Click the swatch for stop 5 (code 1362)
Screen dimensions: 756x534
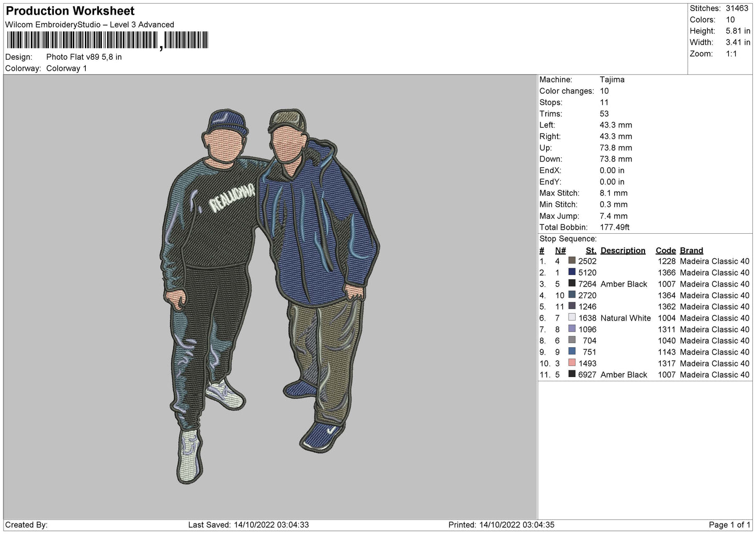pyautogui.click(x=572, y=306)
